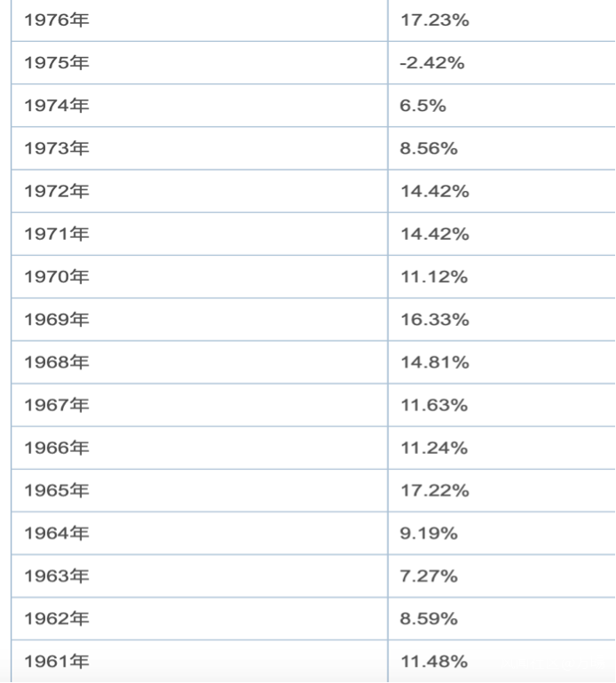Viewport: 616px width, 683px height.
Task: Click the 1975年 row label
Action: (x=57, y=63)
